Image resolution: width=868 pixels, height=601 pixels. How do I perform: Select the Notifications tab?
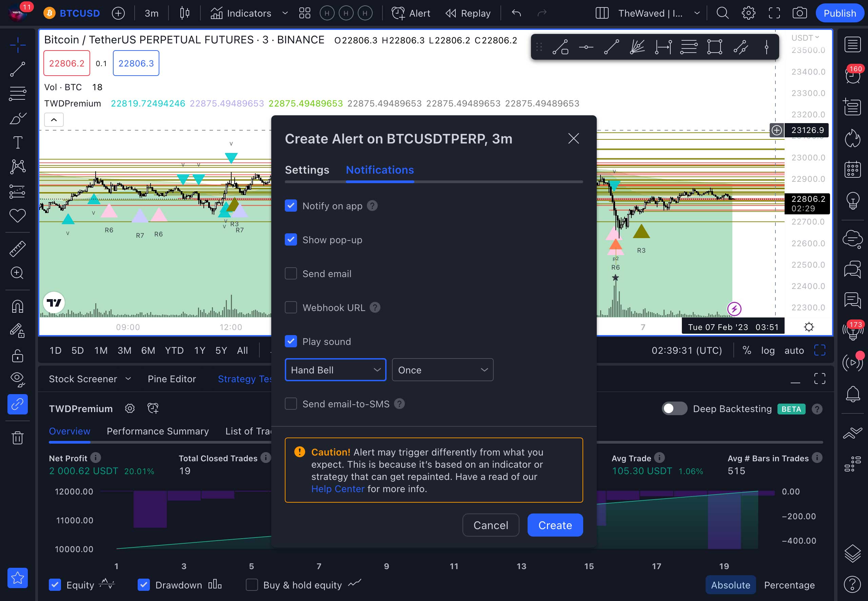[x=380, y=170]
